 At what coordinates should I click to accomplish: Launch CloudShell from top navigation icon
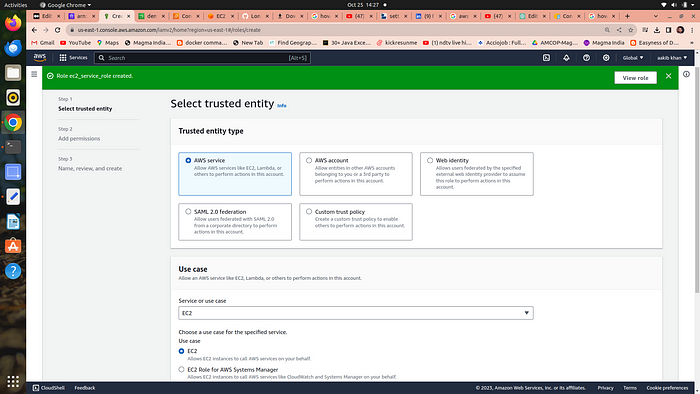pyautogui.click(x=546, y=58)
